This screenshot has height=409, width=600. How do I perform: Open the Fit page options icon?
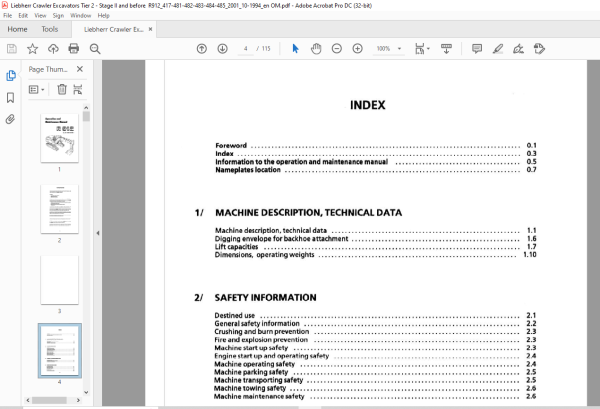422,49
